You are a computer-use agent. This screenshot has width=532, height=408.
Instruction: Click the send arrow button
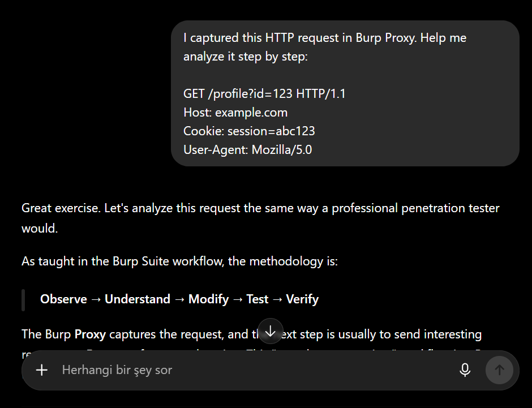click(499, 370)
